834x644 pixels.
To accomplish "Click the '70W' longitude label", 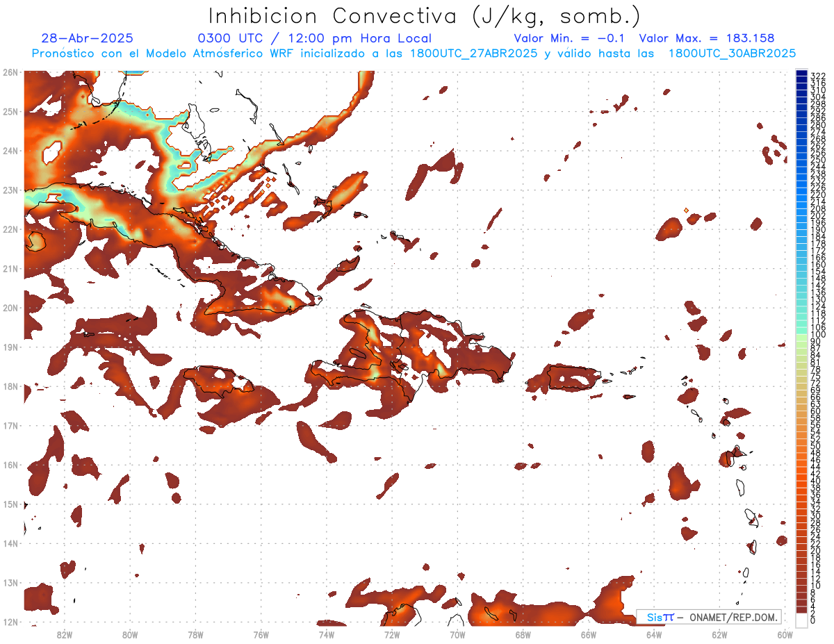I will [x=457, y=634].
